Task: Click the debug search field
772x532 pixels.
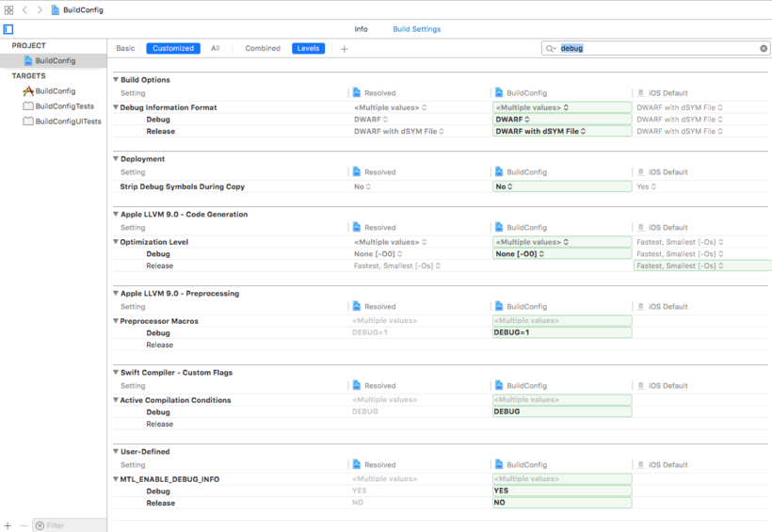Action: pos(655,48)
